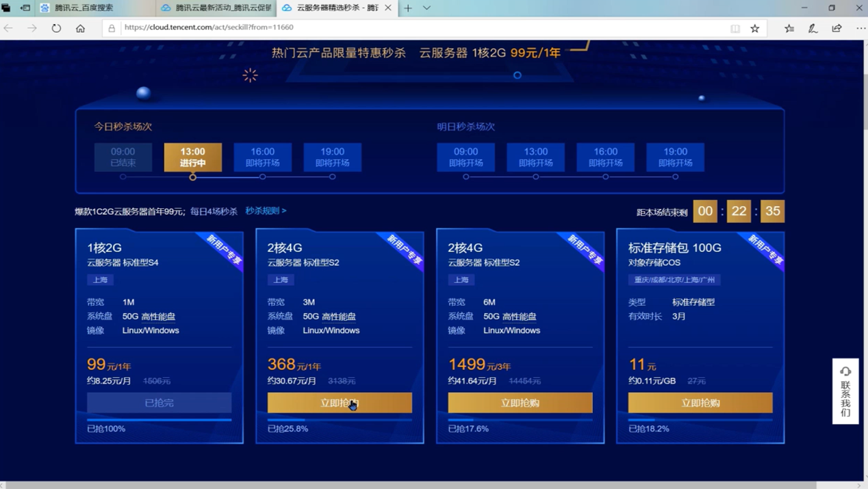868x489 pixels.
Task: Click the browser forward arrow
Action: (32, 28)
